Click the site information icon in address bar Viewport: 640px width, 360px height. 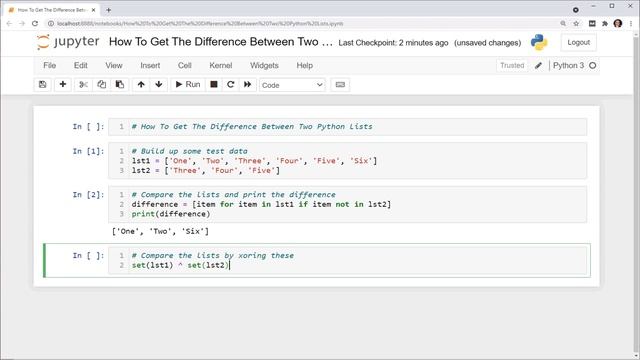(51, 24)
